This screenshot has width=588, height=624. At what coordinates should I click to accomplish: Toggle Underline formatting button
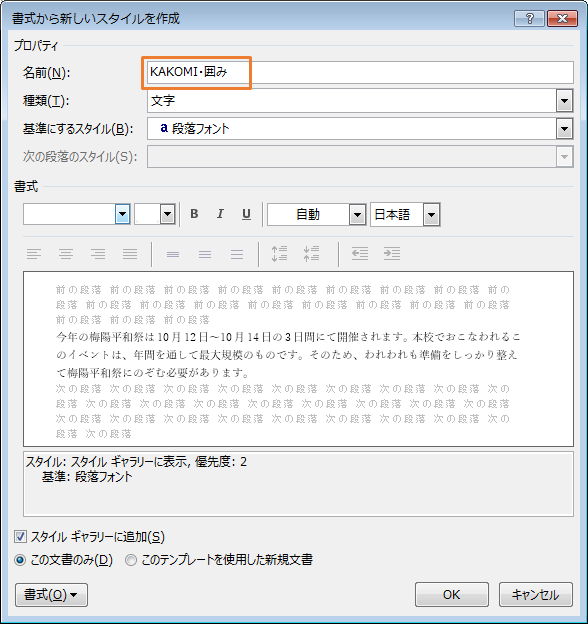point(246,214)
